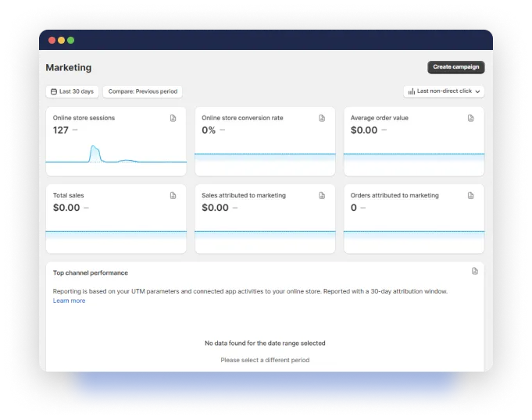Click the green maximize window button

coord(71,40)
